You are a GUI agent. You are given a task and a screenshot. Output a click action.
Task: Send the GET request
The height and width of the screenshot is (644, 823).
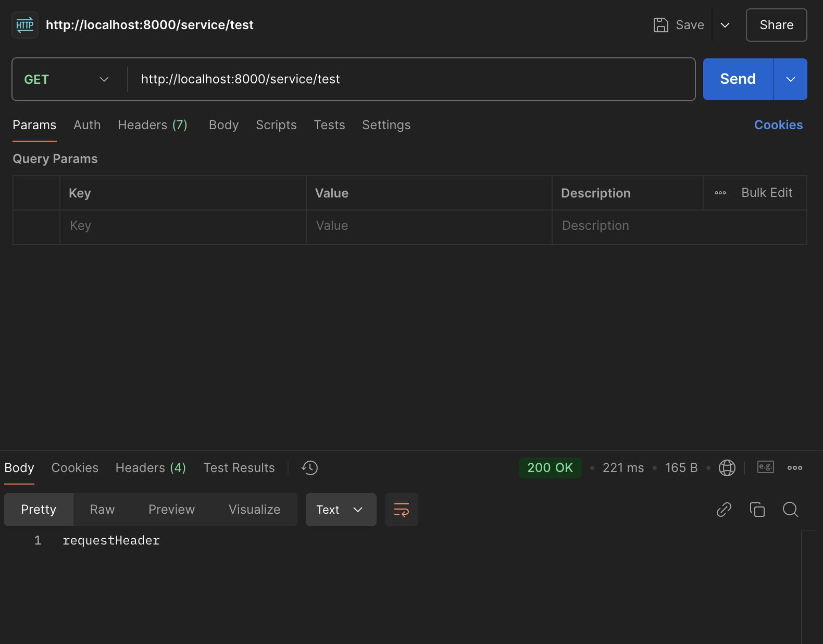click(x=738, y=79)
